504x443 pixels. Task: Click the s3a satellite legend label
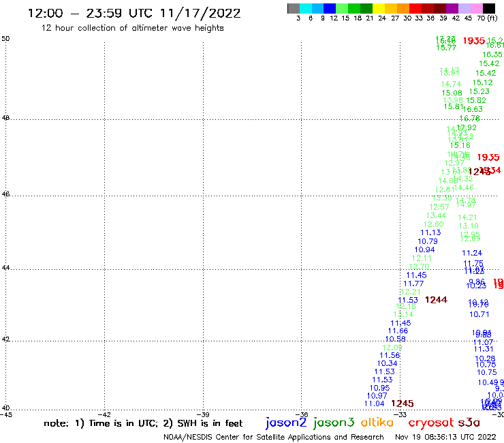click(x=469, y=423)
